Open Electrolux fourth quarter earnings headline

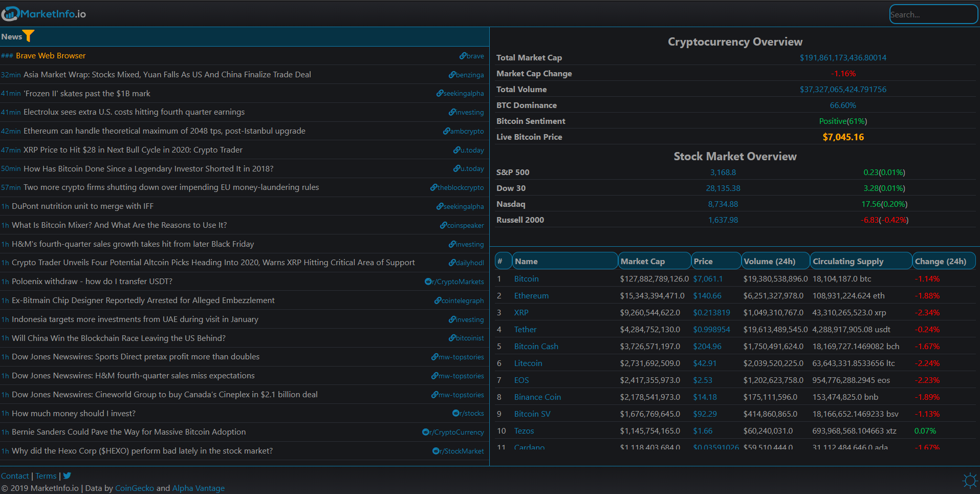click(x=134, y=112)
